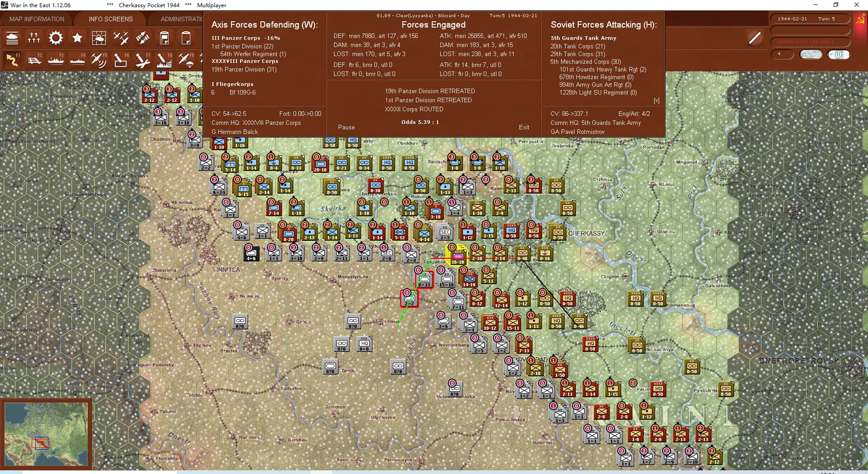
Task: Click 29th Tank Corps (31) entry
Action: pos(577,54)
